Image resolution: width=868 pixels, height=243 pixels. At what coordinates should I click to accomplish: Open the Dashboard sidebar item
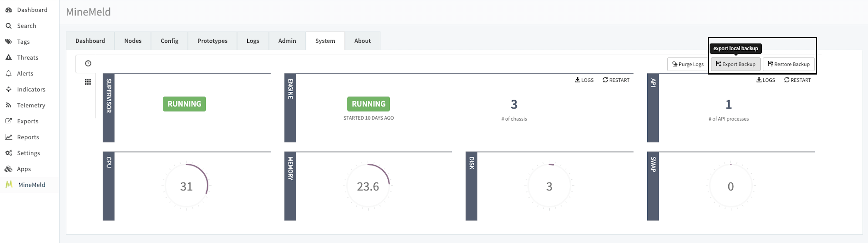pyautogui.click(x=26, y=10)
